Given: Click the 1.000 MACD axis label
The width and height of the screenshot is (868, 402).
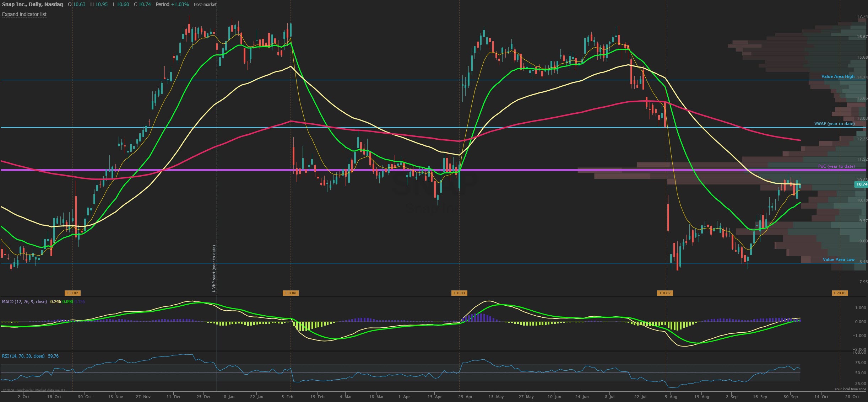Looking at the screenshot, I should point(861,308).
